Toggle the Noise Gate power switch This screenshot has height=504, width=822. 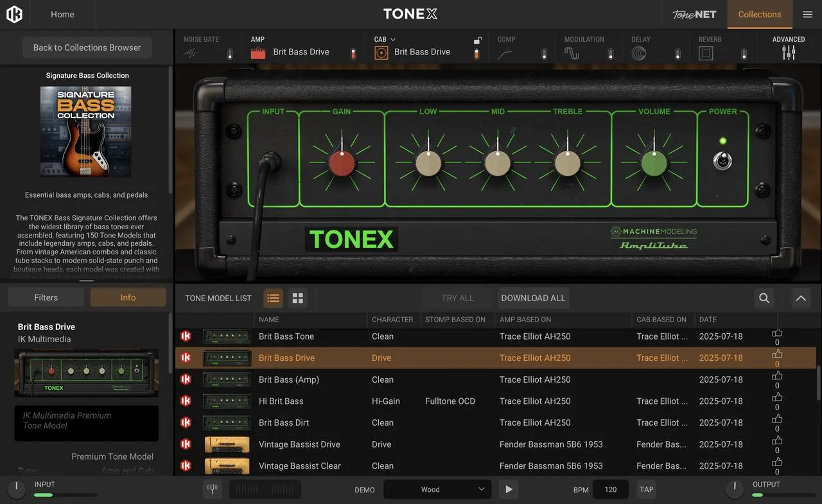(230, 54)
